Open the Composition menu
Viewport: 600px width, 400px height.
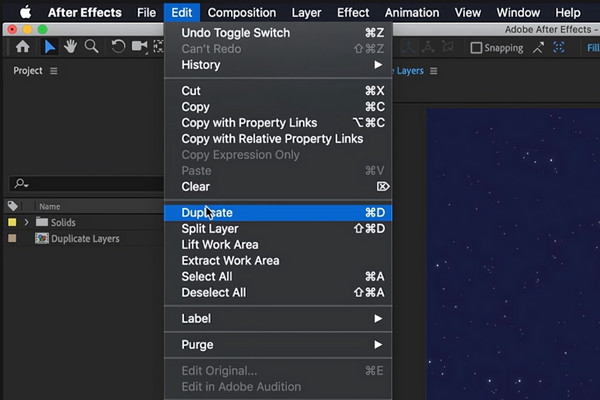(241, 13)
